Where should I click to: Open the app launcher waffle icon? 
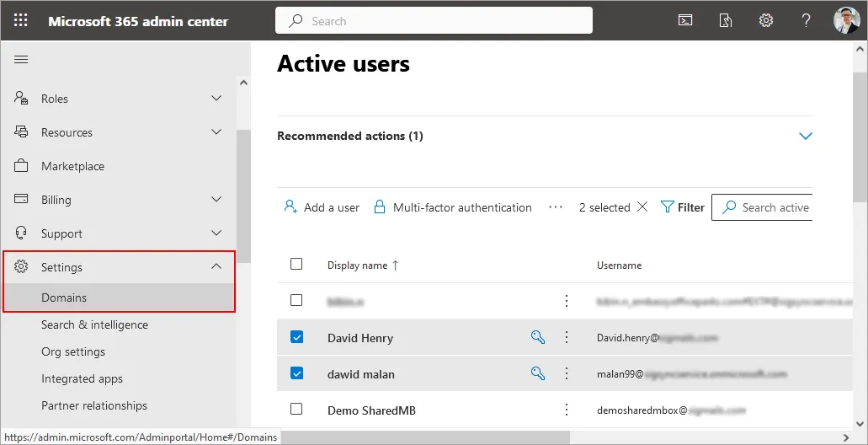20,21
